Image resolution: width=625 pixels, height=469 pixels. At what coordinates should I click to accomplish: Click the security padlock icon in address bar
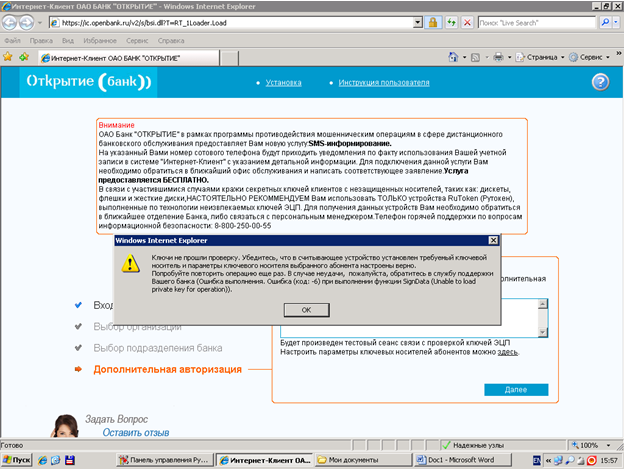point(433,21)
